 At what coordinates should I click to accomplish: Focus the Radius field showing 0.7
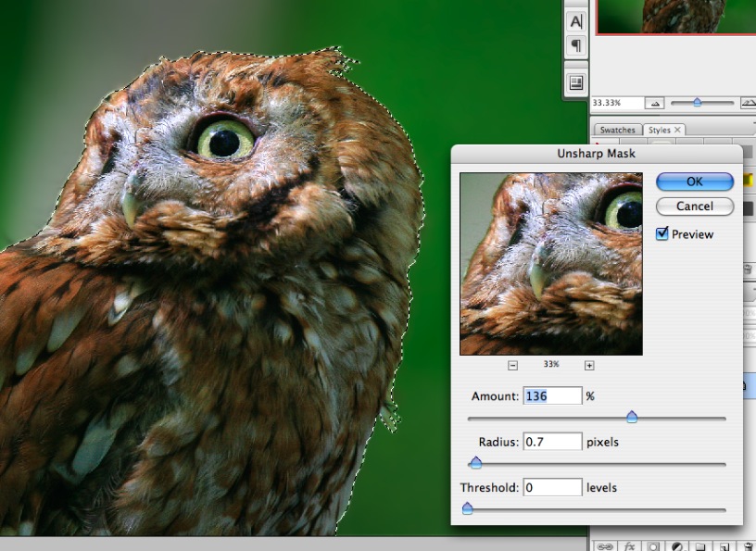point(552,442)
